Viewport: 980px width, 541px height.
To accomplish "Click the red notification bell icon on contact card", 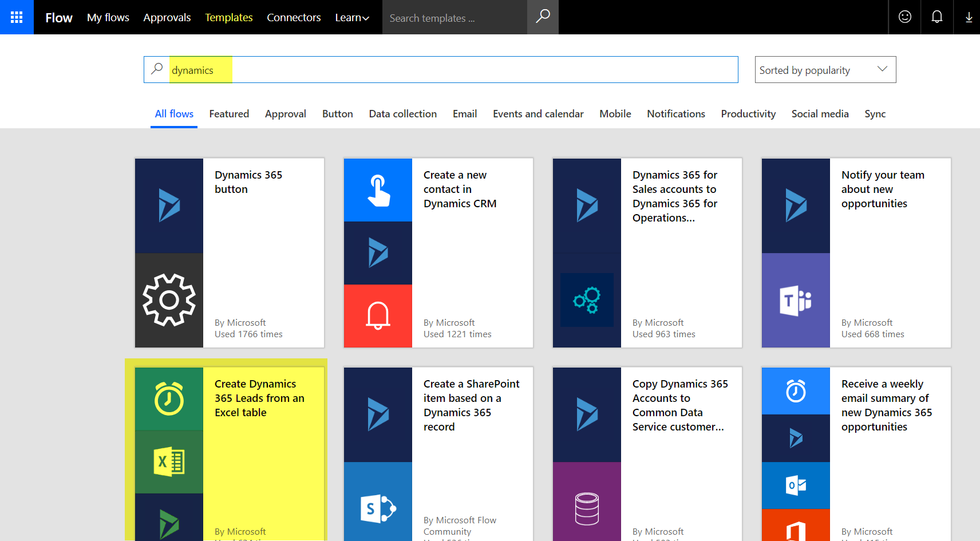I will (378, 316).
